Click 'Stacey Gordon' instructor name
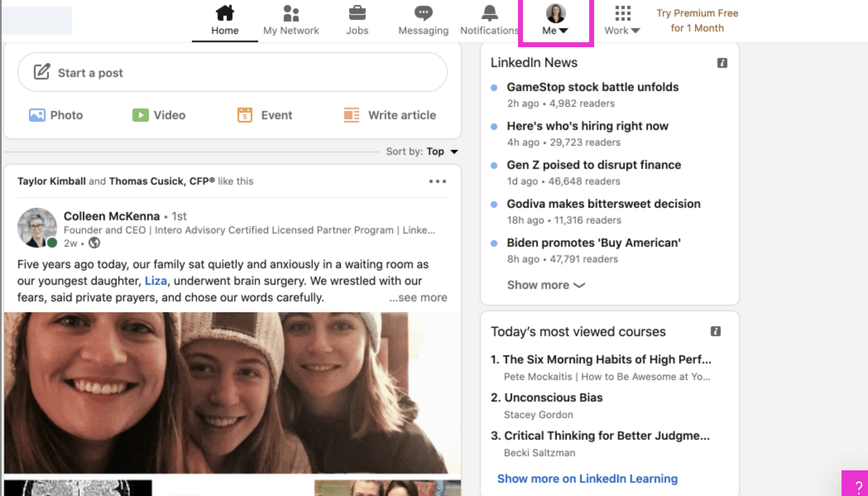868x496 pixels. 538,415
